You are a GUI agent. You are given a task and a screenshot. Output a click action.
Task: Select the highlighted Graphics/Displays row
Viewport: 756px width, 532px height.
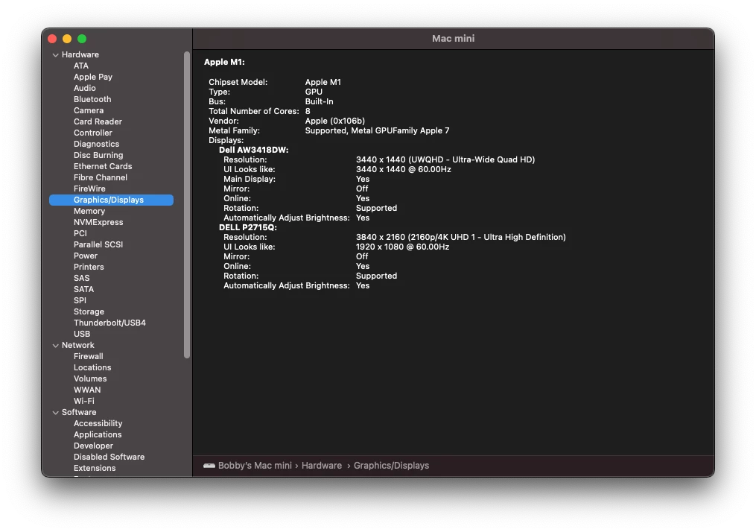click(112, 200)
